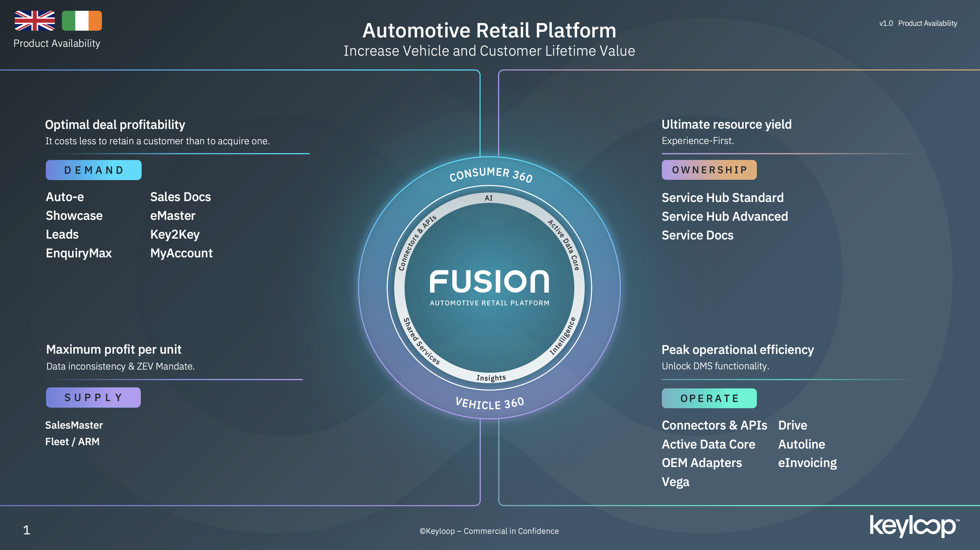Click the eInvoicing product
The height and width of the screenshot is (550, 980).
pos(807,463)
